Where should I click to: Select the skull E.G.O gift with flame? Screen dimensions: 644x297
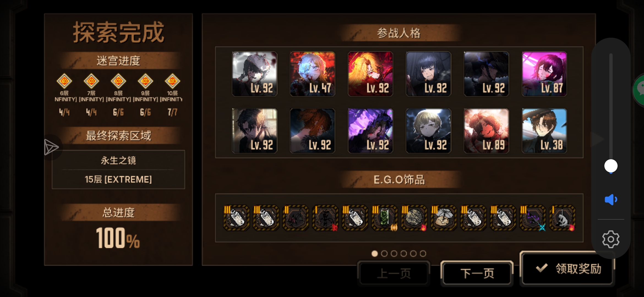562,218
